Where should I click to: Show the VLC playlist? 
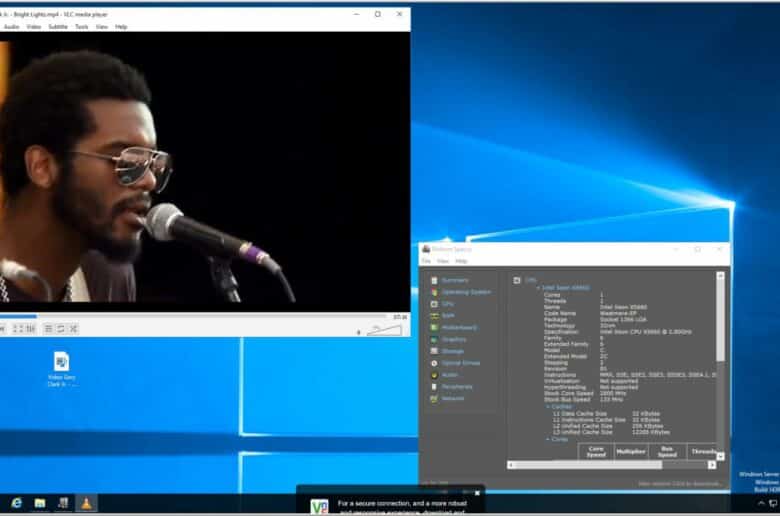pos(48,328)
